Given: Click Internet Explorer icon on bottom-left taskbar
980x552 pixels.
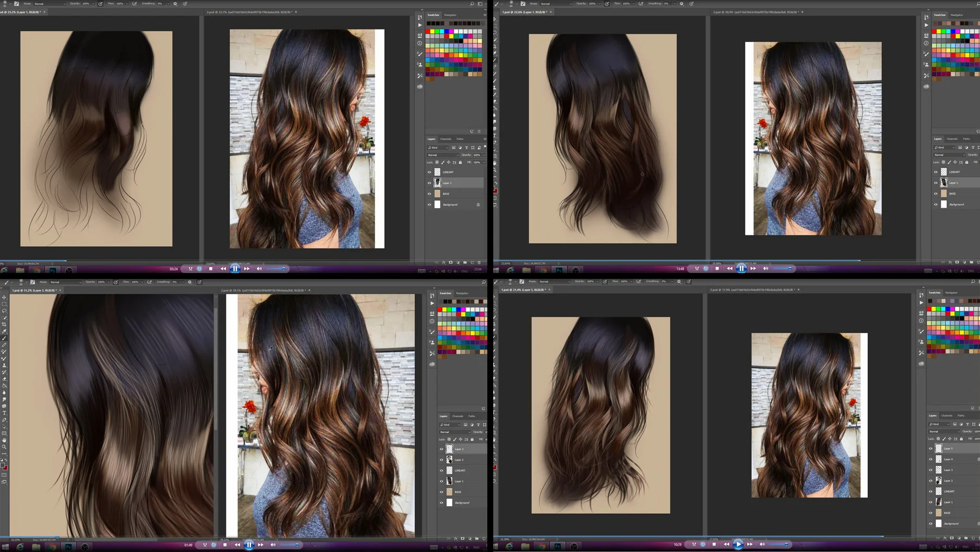Looking at the screenshot, I should (20, 547).
